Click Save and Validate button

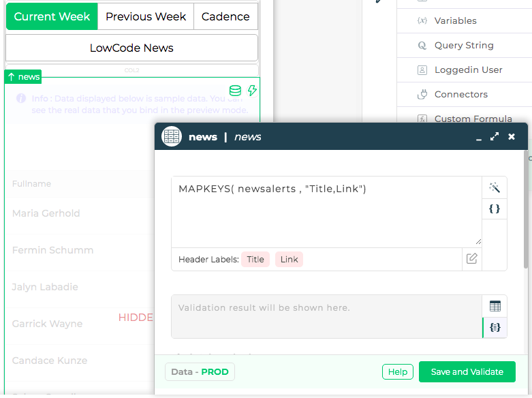(467, 372)
